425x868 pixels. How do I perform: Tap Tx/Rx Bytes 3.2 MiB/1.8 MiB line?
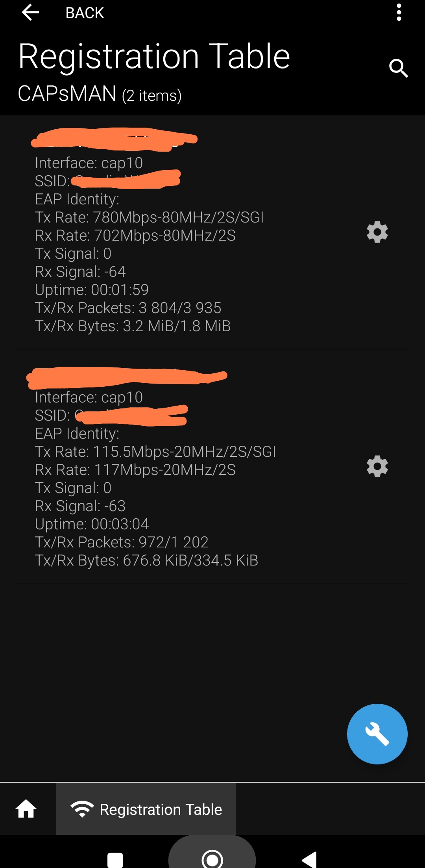[133, 326]
